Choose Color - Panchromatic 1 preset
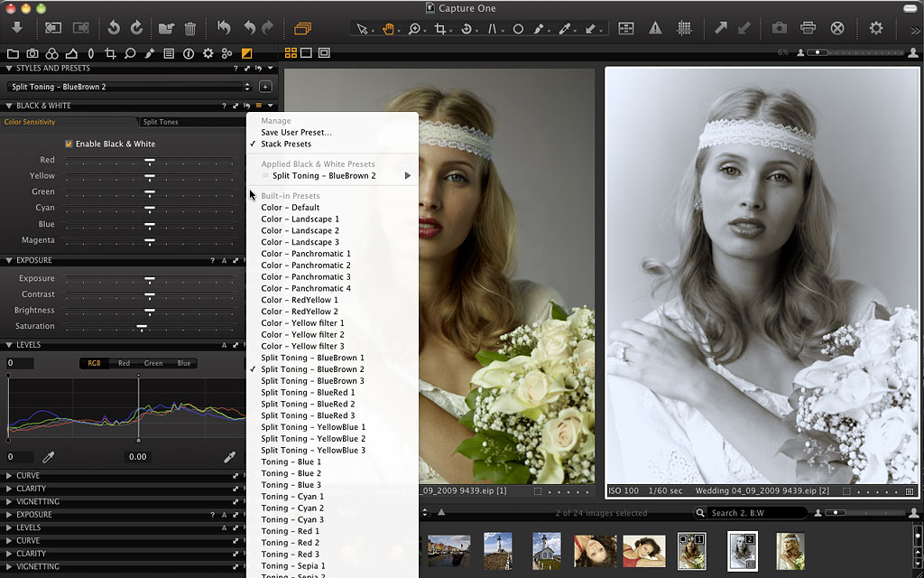Viewport: 924px width, 578px height. (x=306, y=254)
